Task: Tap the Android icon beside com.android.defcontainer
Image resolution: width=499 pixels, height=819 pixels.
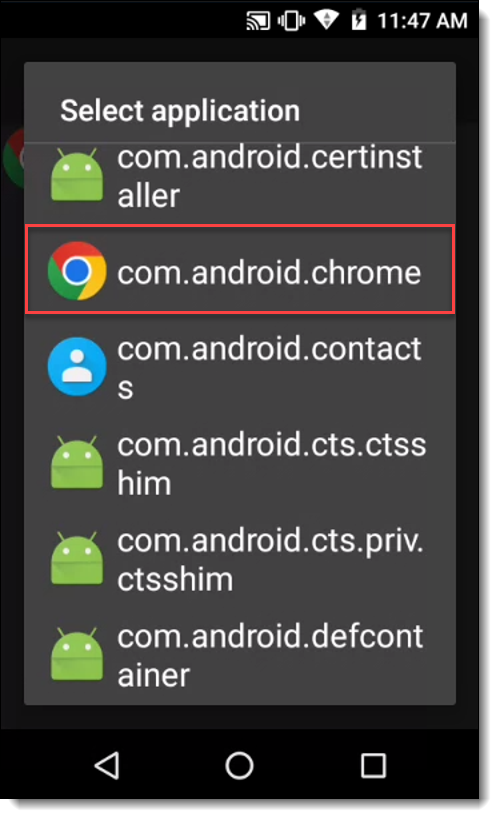Action: pyautogui.click(x=77, y=655)
